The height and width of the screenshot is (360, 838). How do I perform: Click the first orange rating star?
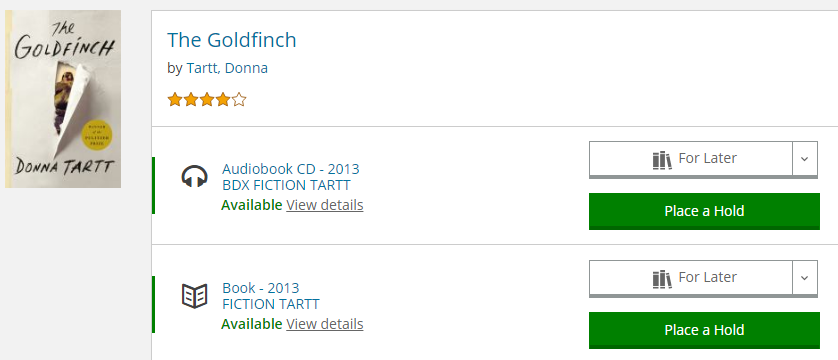(x=175, y=99)
